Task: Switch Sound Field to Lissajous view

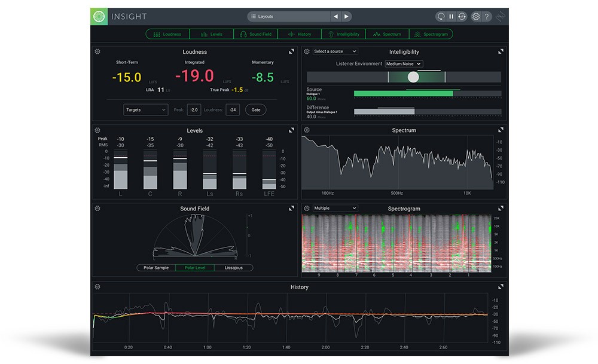Action: [234, 268]
